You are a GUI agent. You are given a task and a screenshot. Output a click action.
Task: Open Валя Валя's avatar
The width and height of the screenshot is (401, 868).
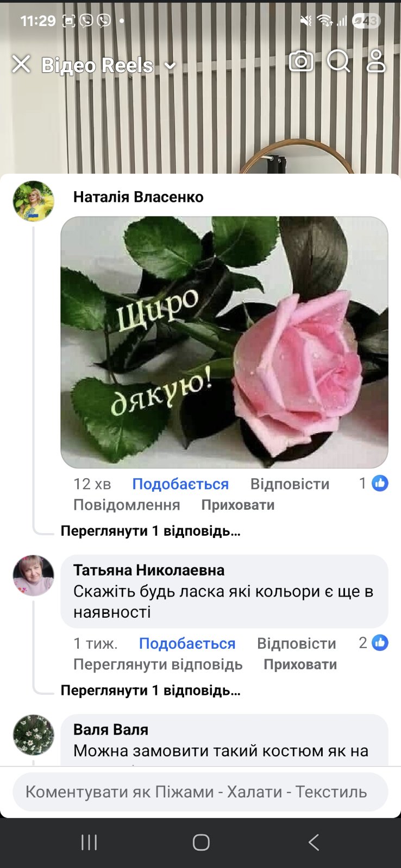click(x=34, y=735)
